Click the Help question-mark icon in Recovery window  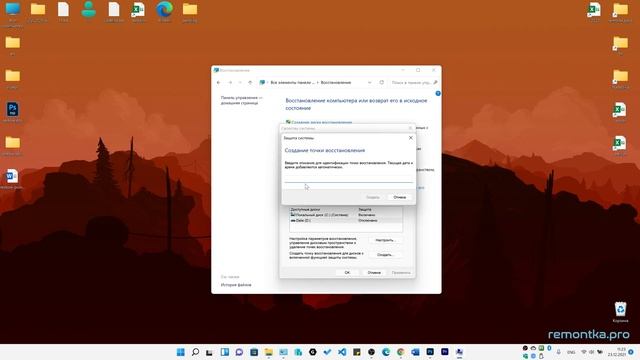(438, 93)
